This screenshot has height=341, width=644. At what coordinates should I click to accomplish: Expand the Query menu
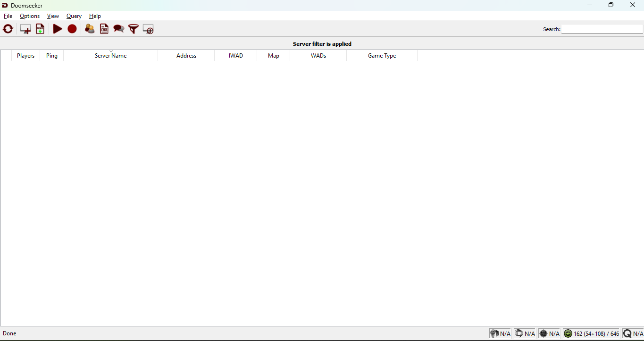pos(74,16)
